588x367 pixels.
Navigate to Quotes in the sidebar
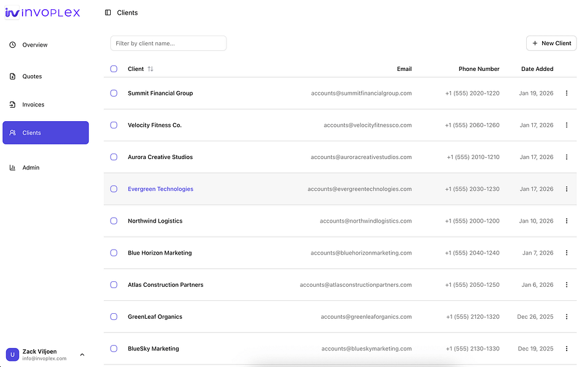click(32, 76)
